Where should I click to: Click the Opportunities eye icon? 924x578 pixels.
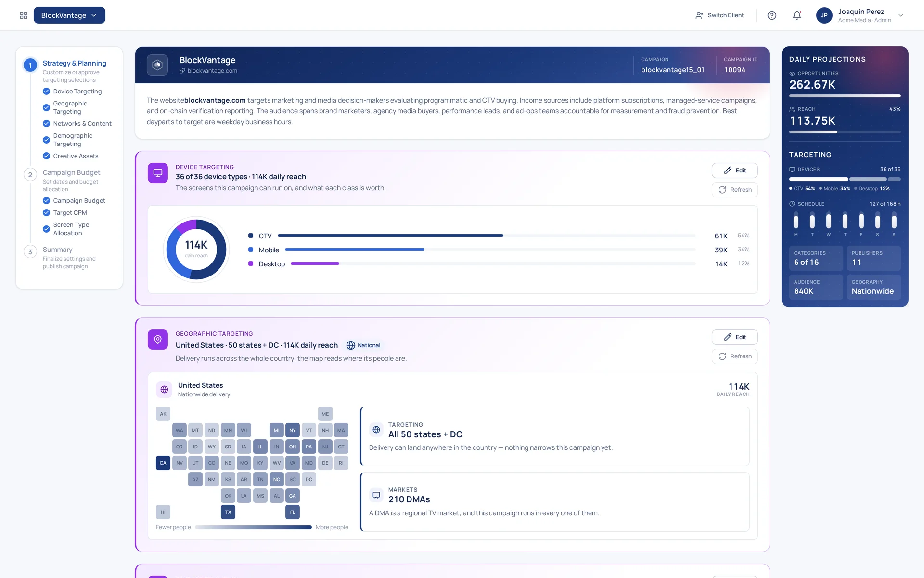pos(792,74)
